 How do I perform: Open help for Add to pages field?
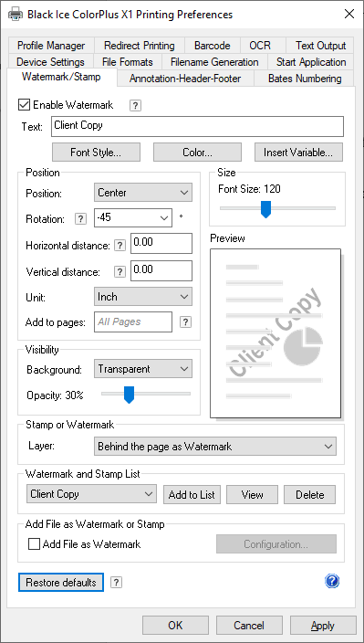pyautogui.click(x=185, y=321)
